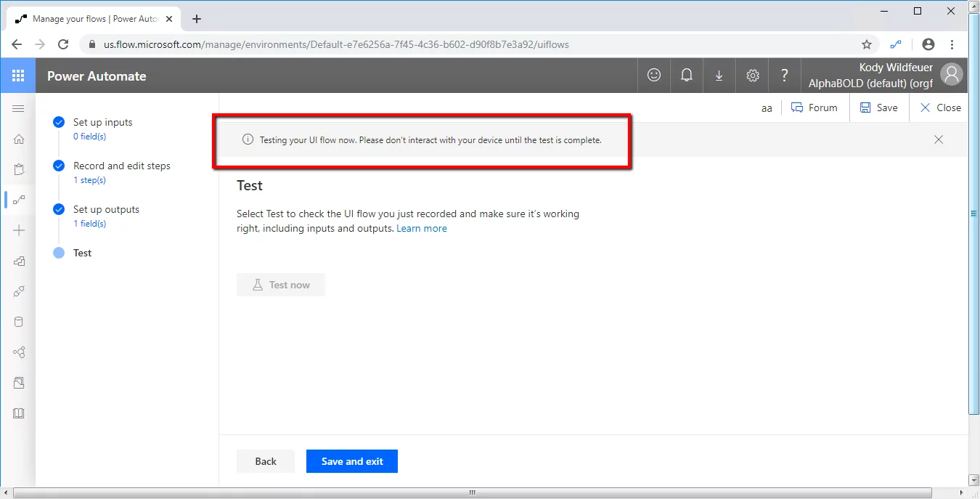Open a new browser tab
This screenshot has height=499, width=980.
(197, 19)
